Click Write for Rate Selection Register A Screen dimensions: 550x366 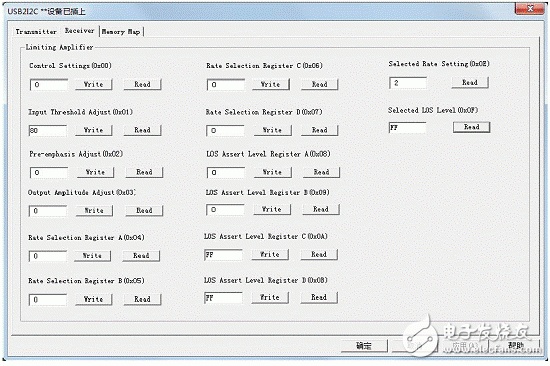(92, 256)
